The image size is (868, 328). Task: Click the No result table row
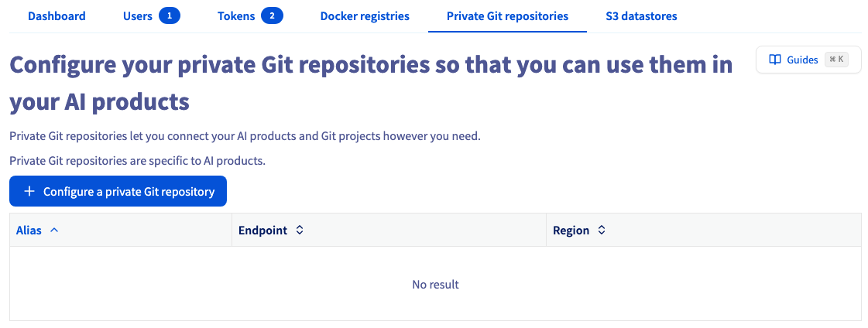[x=436, y=285]
